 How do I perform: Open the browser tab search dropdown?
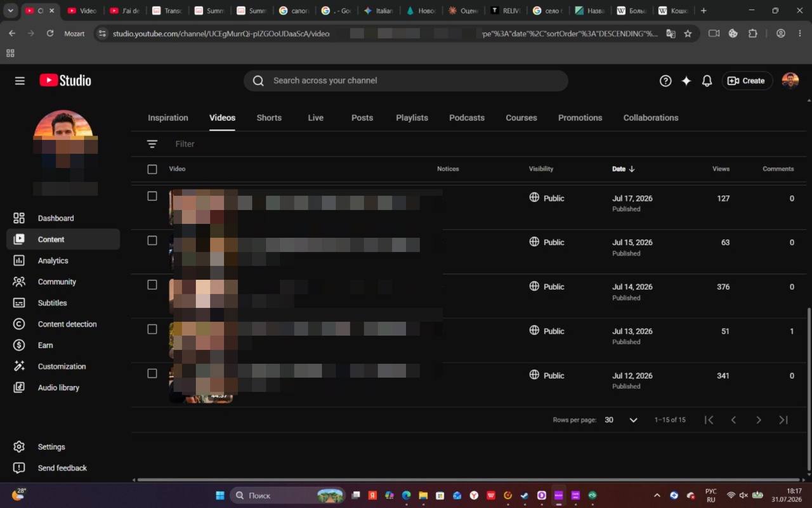10,11
